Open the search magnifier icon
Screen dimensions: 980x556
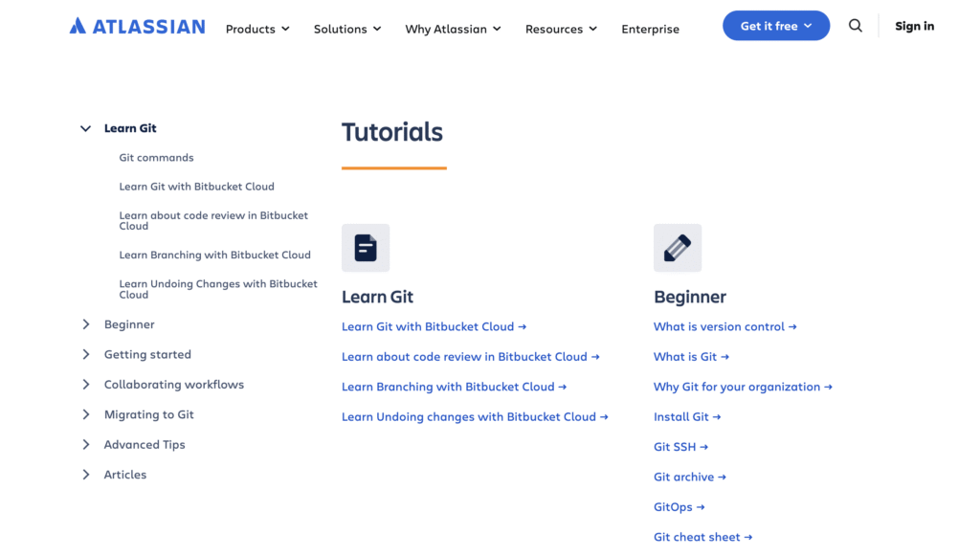855,26
